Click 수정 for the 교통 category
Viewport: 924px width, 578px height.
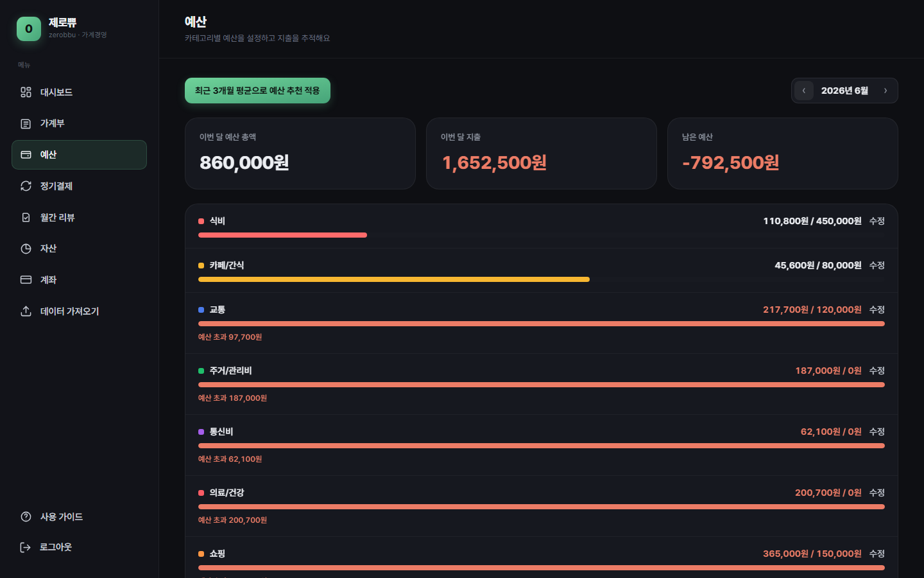coord(877,310)
